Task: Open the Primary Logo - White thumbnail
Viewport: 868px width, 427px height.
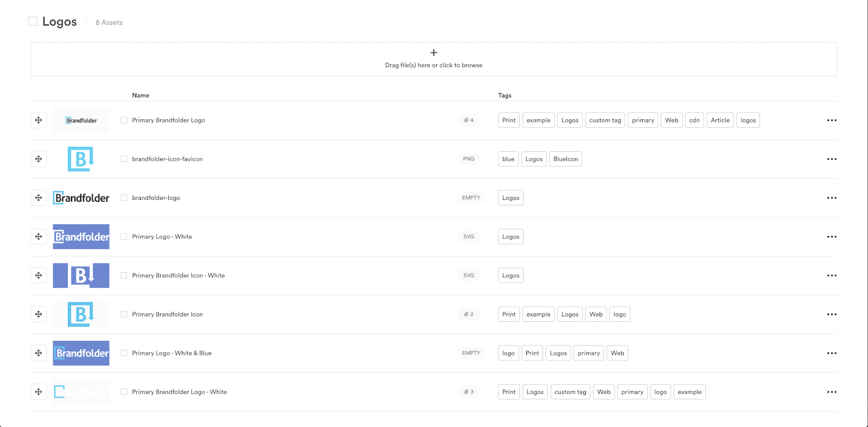Action: (81, 237)
